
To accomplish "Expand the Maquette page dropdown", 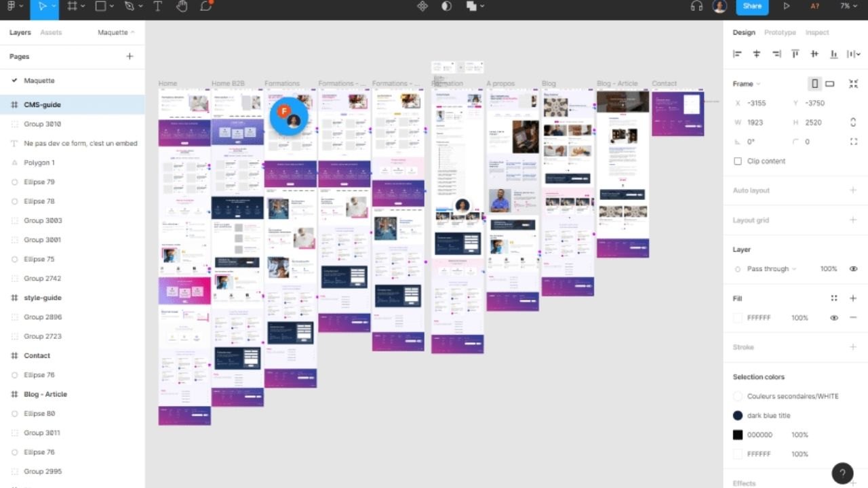I will (116, 33).
